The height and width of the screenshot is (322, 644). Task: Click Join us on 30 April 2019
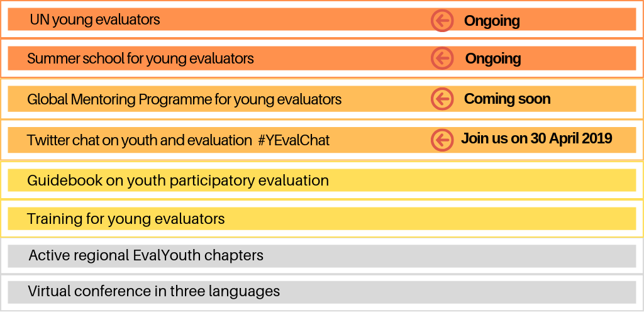tap(536, 138)
